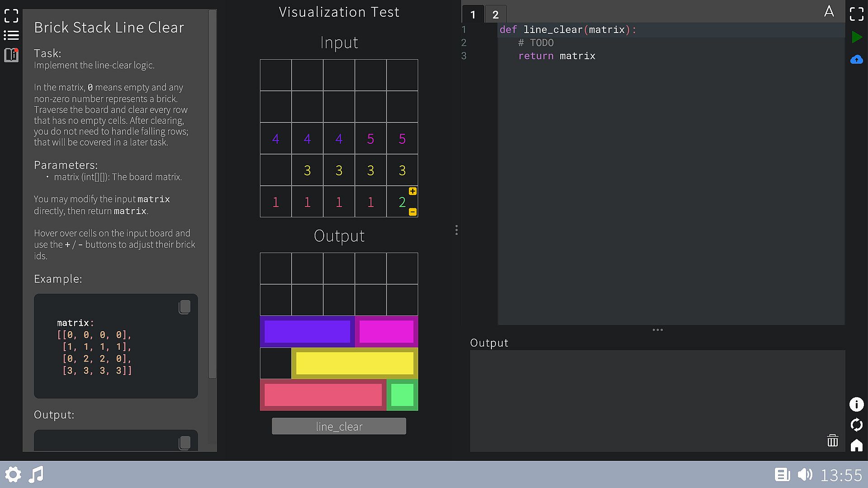
Task: Click the last yellow 3 input cell
Action: 402,170
